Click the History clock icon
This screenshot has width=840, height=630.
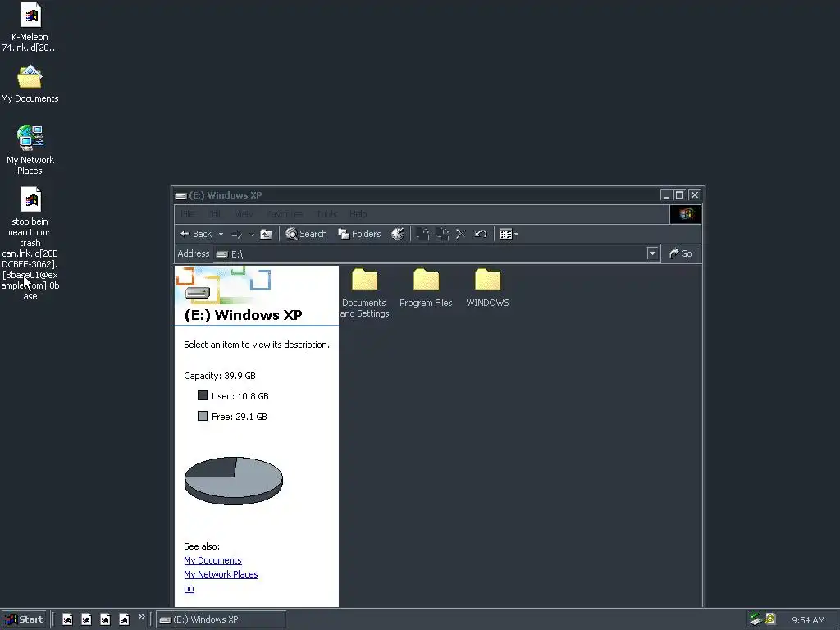pos(398,234)
